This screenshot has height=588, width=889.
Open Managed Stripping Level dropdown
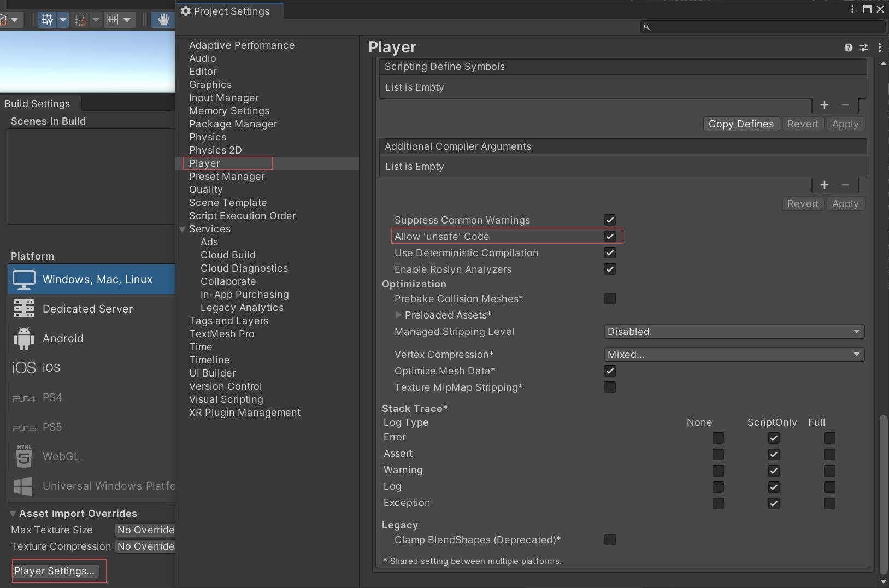pyautogui.click(x=734, y=332)
